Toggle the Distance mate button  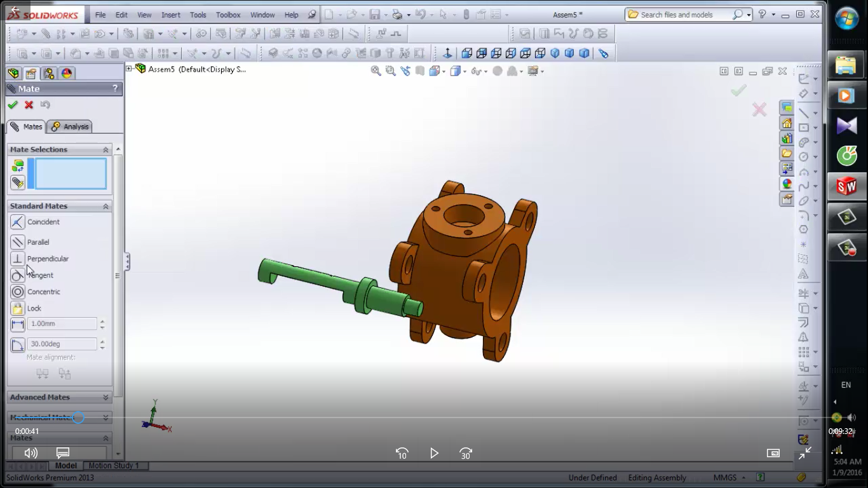pos(18,324)
